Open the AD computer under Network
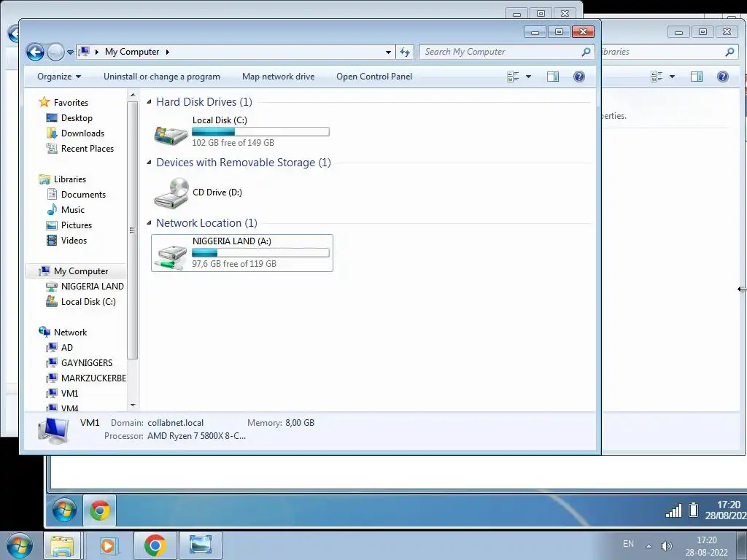 [x=66, y=347]
